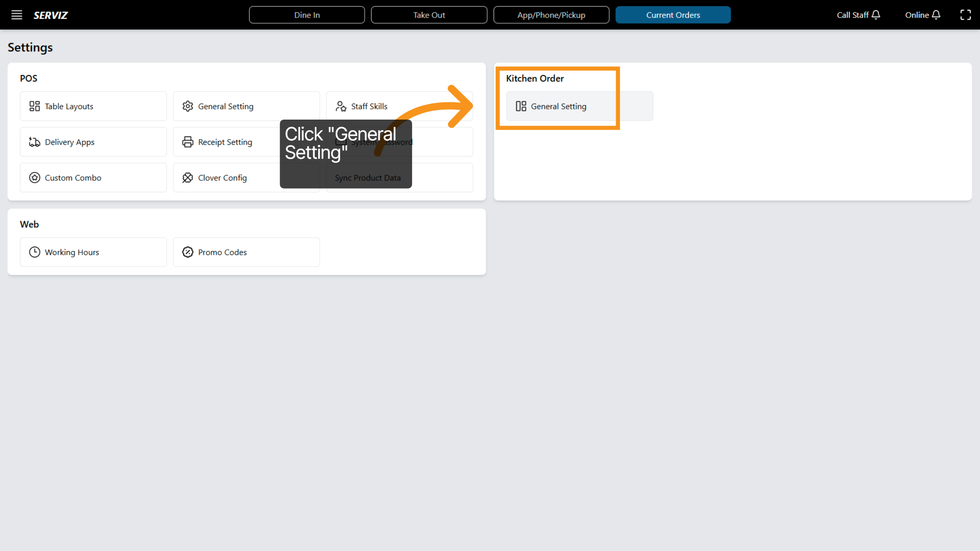Click the Clover Config icon
This screenshot has width=980, height=551.
coord(187,178)
